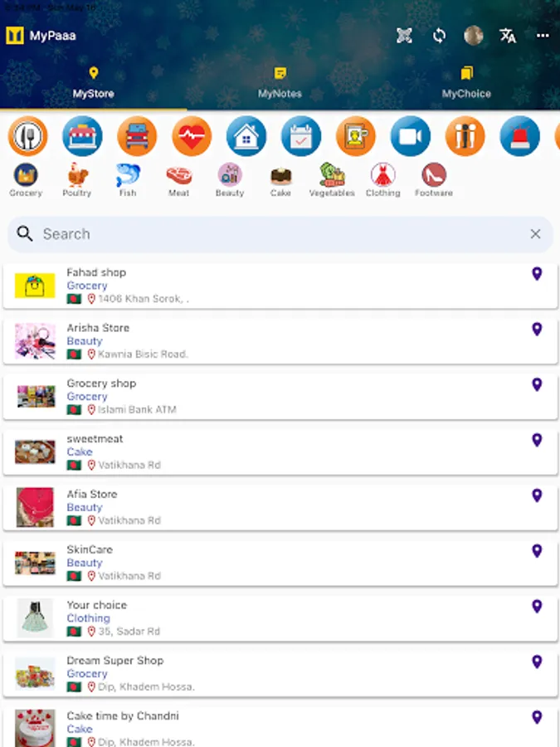Switch to the MyChoice tab
Screen dimensions: 560x747
[466, 83]
